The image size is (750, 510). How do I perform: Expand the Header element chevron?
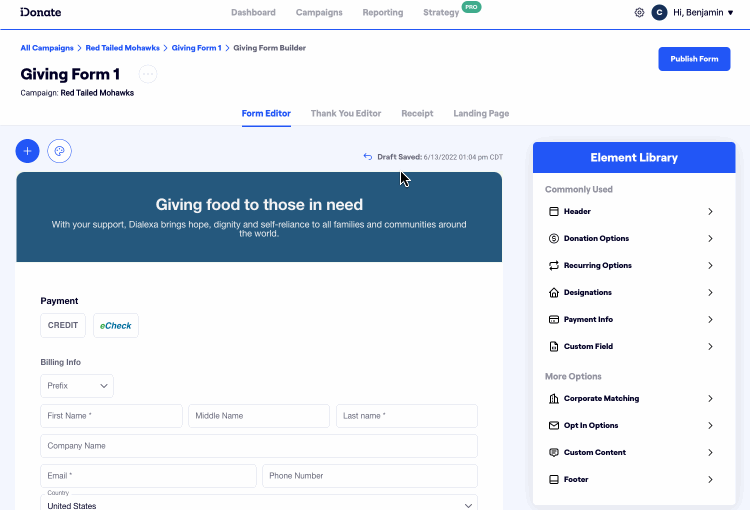pyautogui.click(x=710, y=211)
